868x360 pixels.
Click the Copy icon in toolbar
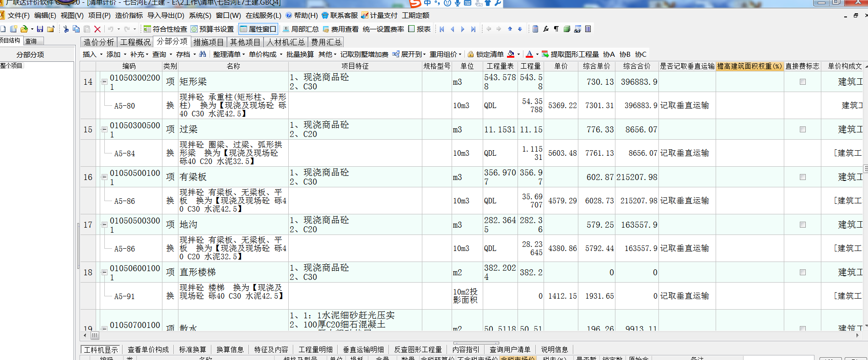click(76, 29)
